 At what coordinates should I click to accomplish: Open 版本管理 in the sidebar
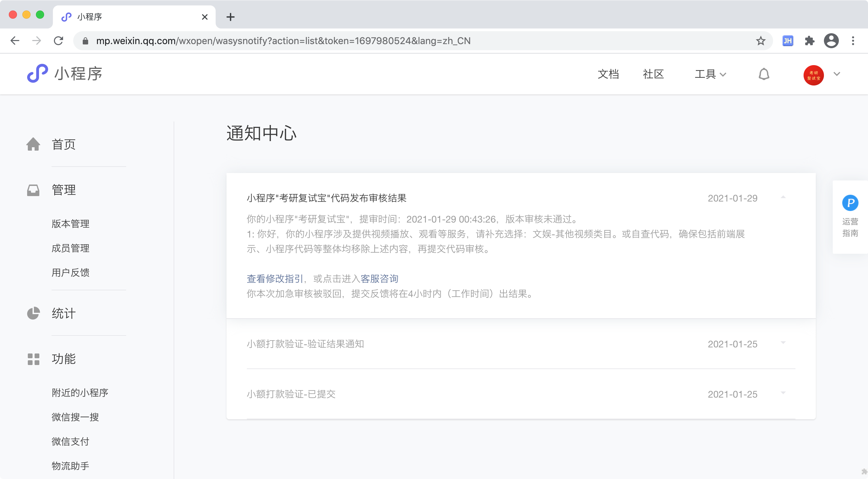click(x=71, y=224)
